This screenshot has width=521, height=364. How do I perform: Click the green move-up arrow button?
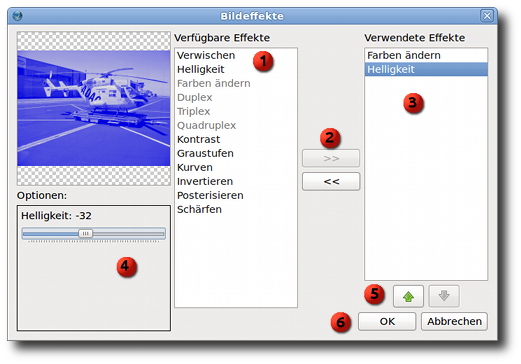tap(408, 296)
